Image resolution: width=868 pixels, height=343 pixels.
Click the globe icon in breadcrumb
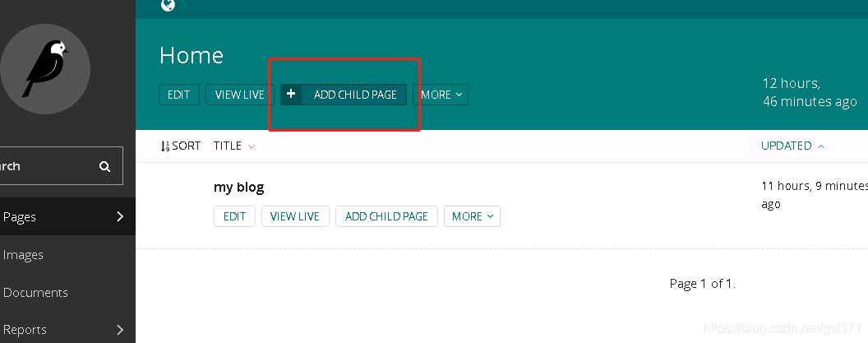168,5
